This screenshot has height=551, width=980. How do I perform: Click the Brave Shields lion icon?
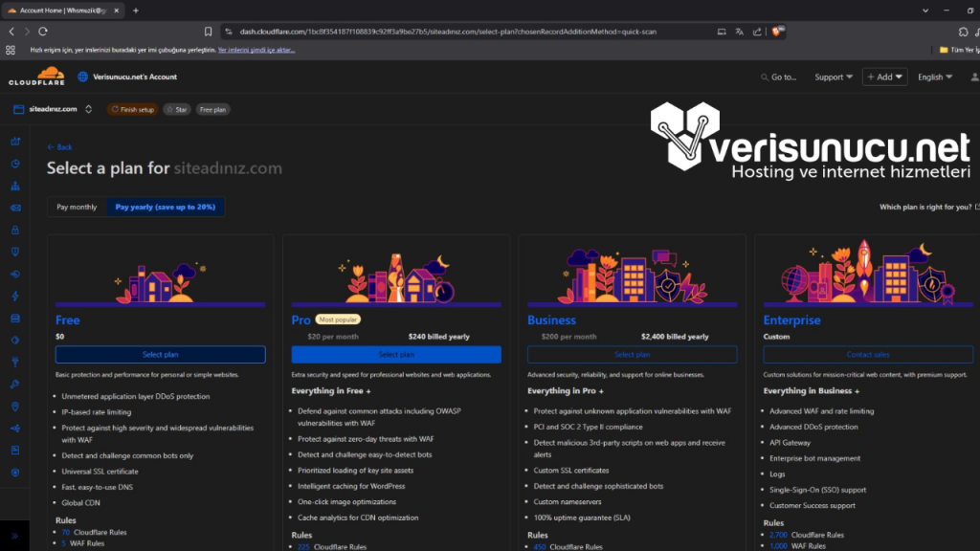click(777, 32)
